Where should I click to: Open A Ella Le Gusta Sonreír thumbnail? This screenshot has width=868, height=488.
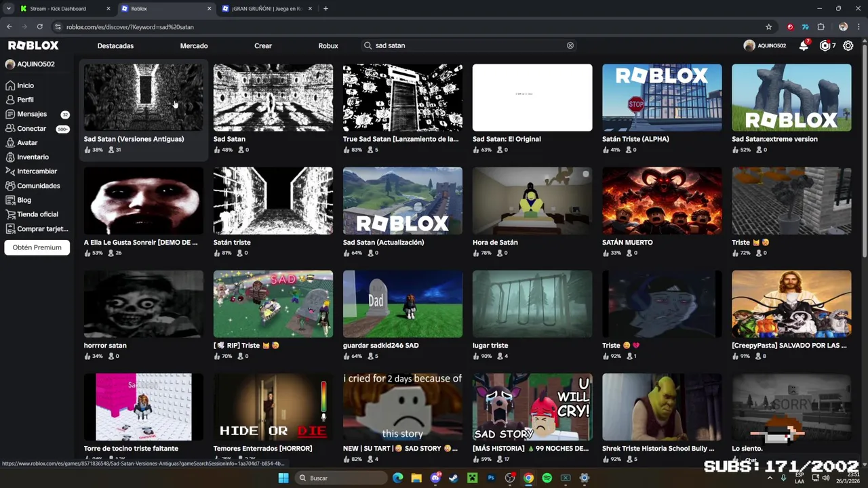point(143,201)
